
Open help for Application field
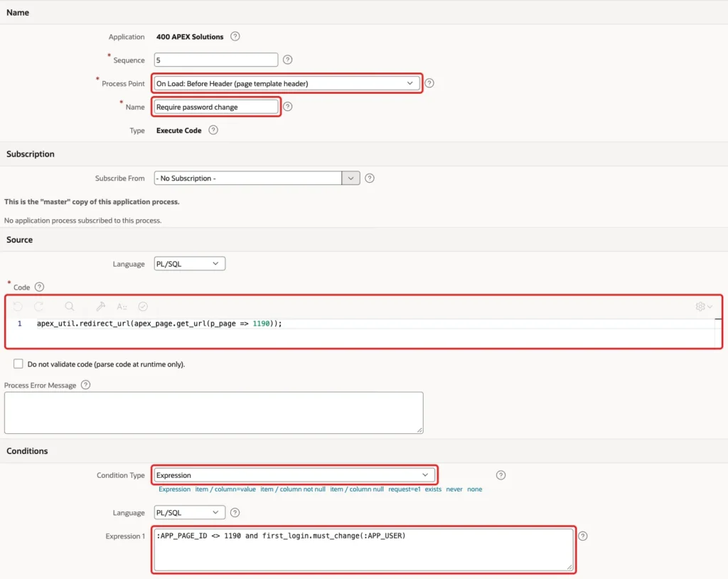pos(235,36)
